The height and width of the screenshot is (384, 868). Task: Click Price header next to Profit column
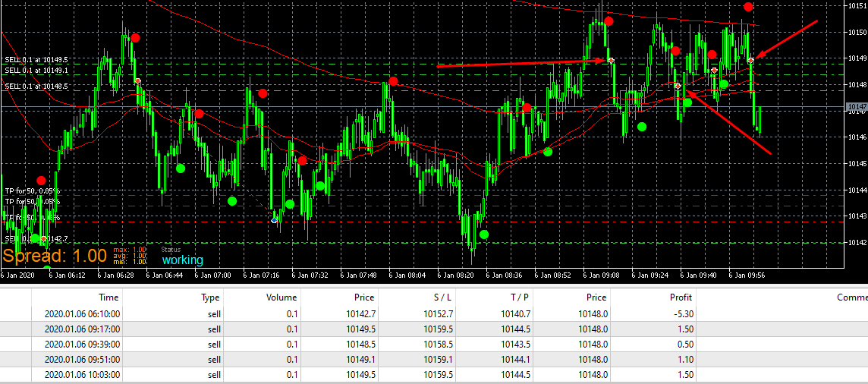596,297
